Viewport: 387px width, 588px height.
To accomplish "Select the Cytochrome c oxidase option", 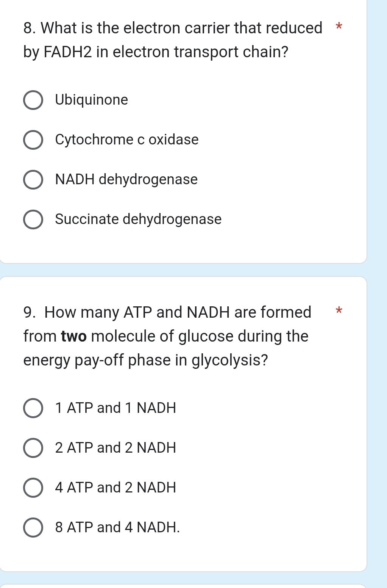I will tap(33, 140).
